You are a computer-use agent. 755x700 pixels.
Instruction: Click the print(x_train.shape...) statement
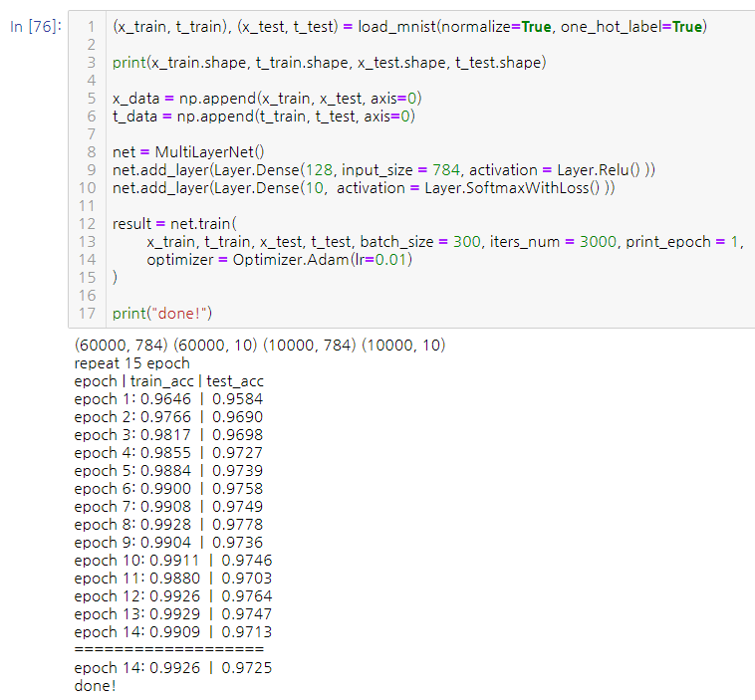tap(329, 63)
